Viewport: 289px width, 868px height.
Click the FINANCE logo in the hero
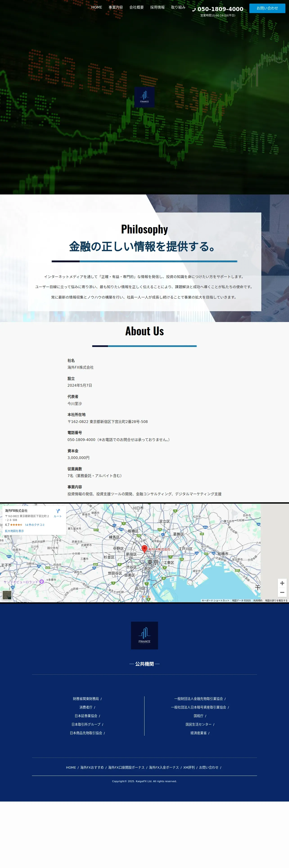click(144, 97)
